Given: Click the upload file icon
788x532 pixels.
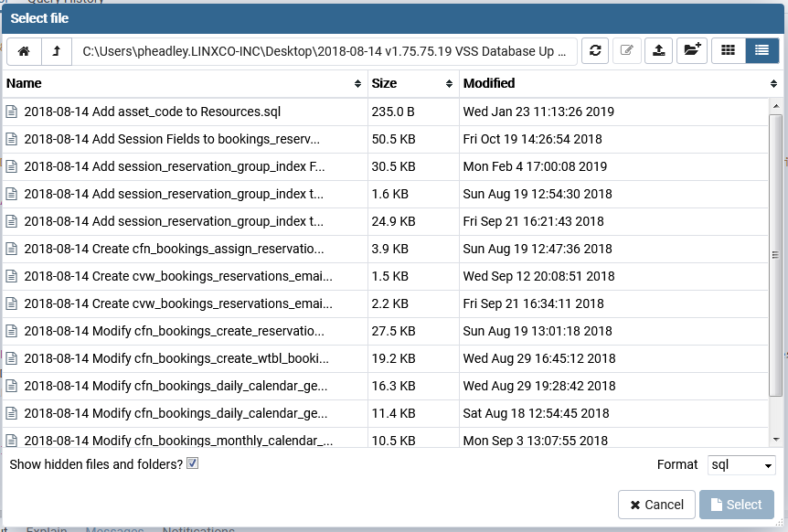Looking at the screenshot, I should 658,51.
